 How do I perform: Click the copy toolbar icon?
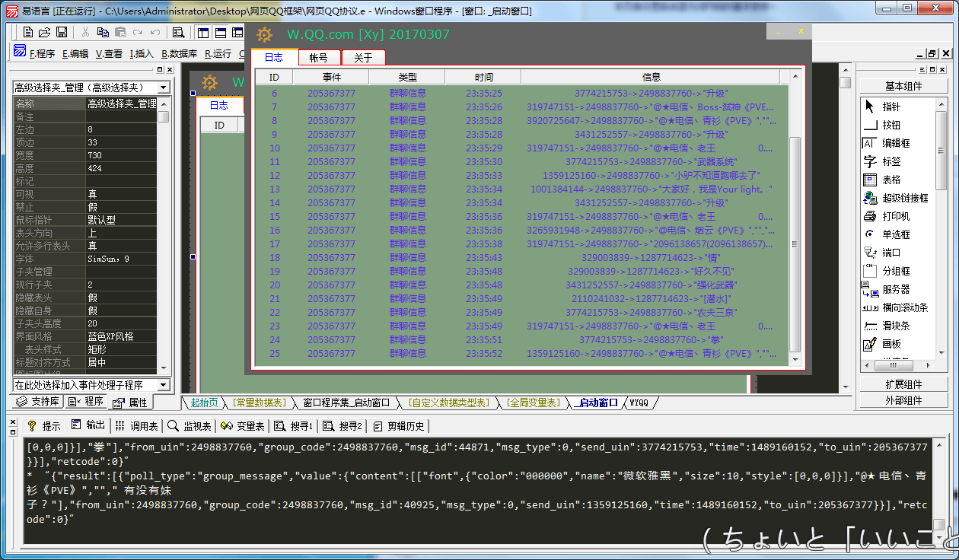pos(103,32)
